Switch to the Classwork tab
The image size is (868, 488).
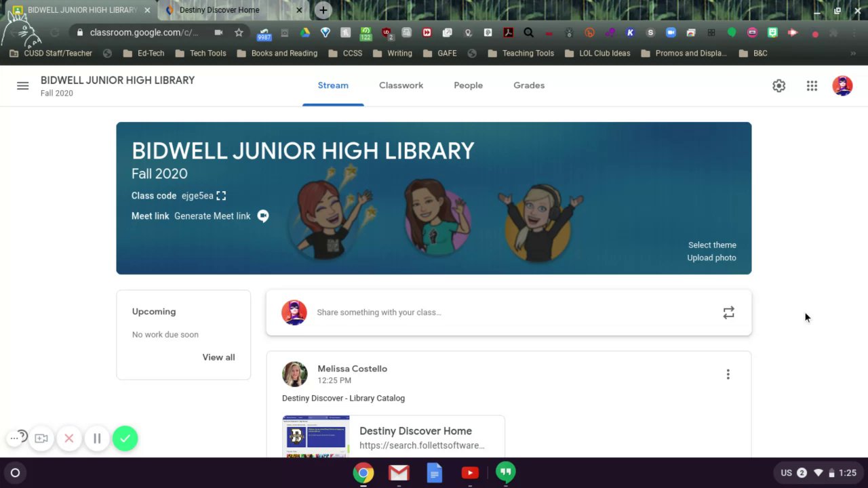401,85
